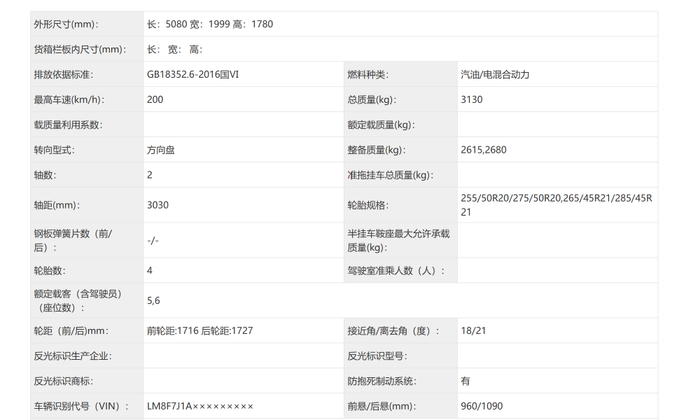Click the curb weight value 2615,2680
Viewport: 700px width, 420px height.
pos(483,150)
